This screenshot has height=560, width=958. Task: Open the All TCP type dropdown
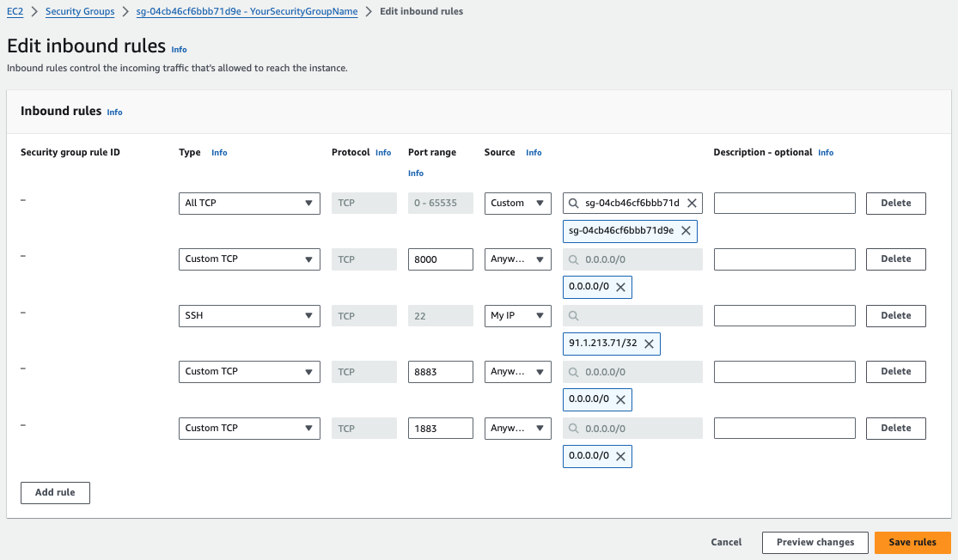click(x=249, y=204)
